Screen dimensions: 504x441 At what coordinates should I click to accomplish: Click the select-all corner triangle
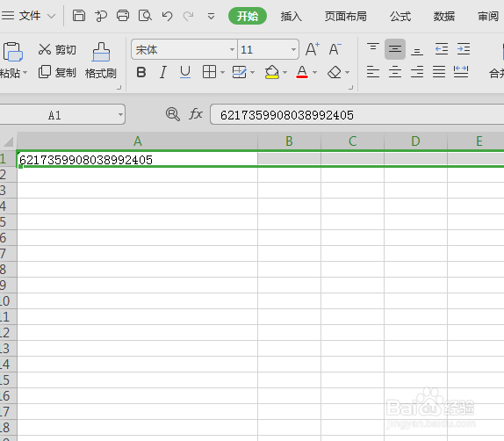(x=8, y=141)
